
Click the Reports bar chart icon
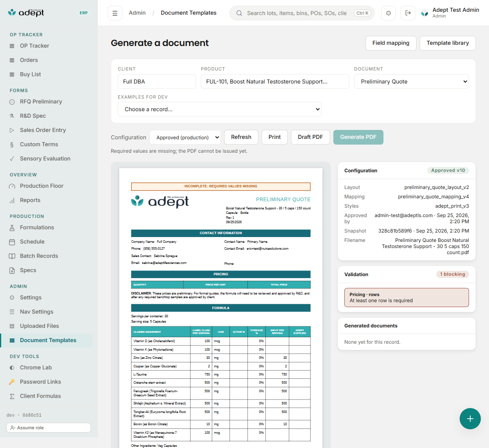click(12, 200)
